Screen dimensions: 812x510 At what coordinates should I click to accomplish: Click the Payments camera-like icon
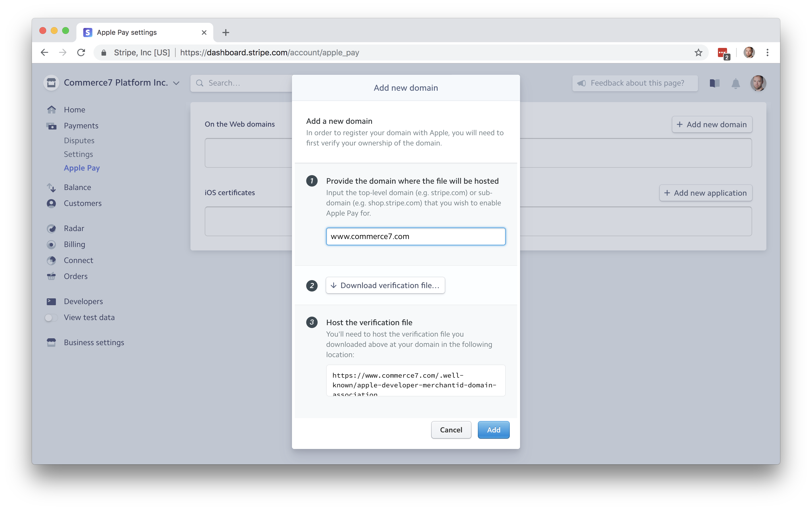tap(51, 126)
